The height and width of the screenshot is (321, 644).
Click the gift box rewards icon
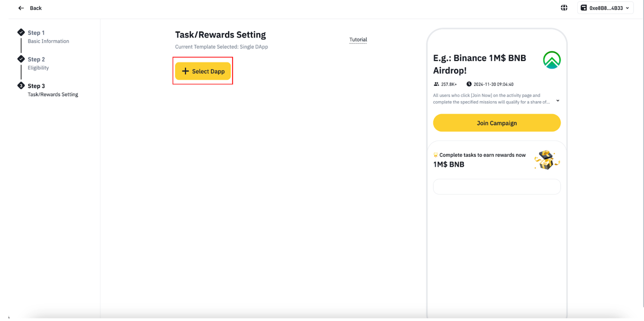[546, 160]
